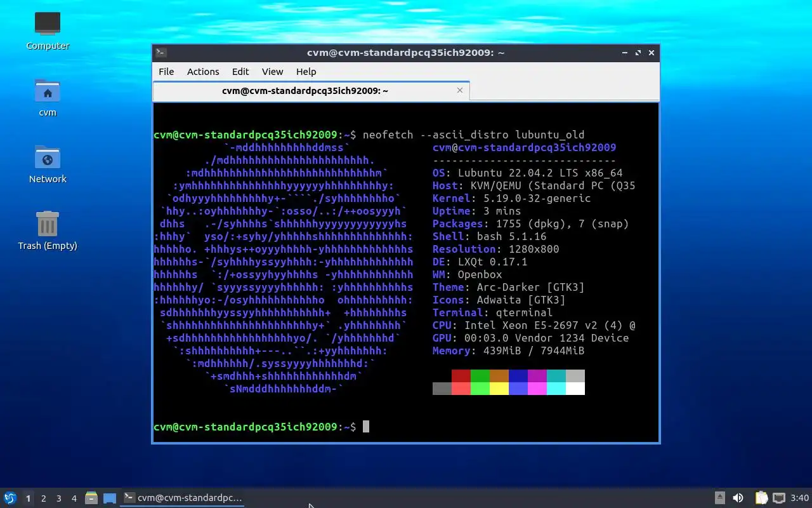Switch to virtual desktop 4
The image size is (812, 508).
[x=74, y=498]
